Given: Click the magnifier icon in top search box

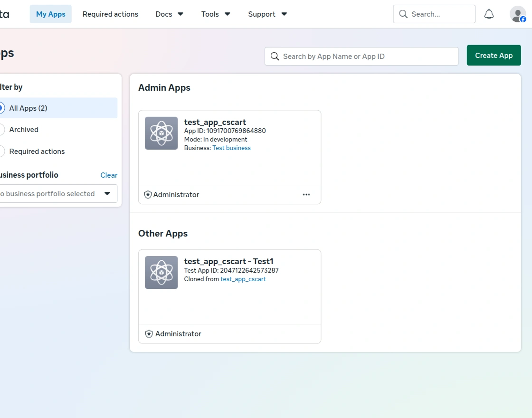Looking at the screenshot, I should [403, 14].
